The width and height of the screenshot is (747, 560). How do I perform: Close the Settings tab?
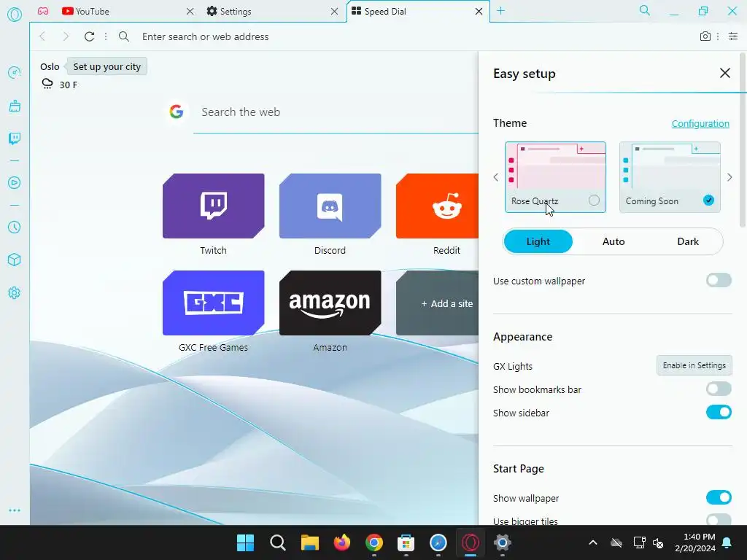pos(334,12)
